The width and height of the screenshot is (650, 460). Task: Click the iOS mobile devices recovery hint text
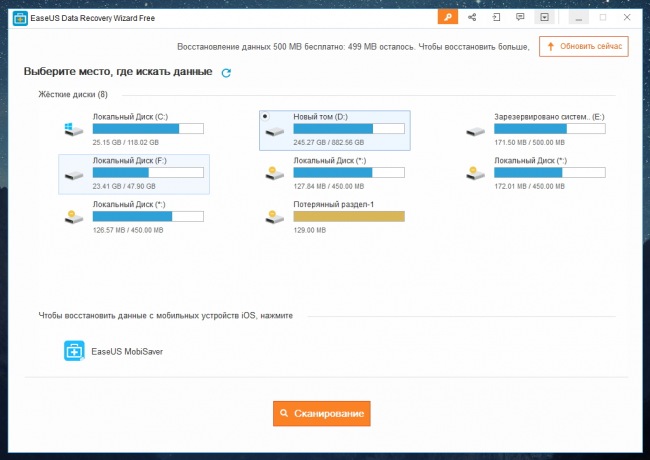click(x=165, y=316)
